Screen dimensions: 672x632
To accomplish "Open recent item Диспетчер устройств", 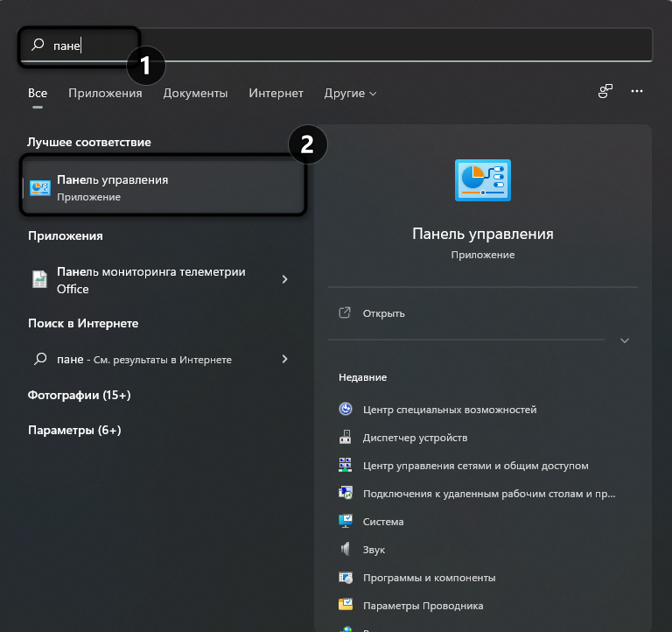I will (x=415, y=438).
